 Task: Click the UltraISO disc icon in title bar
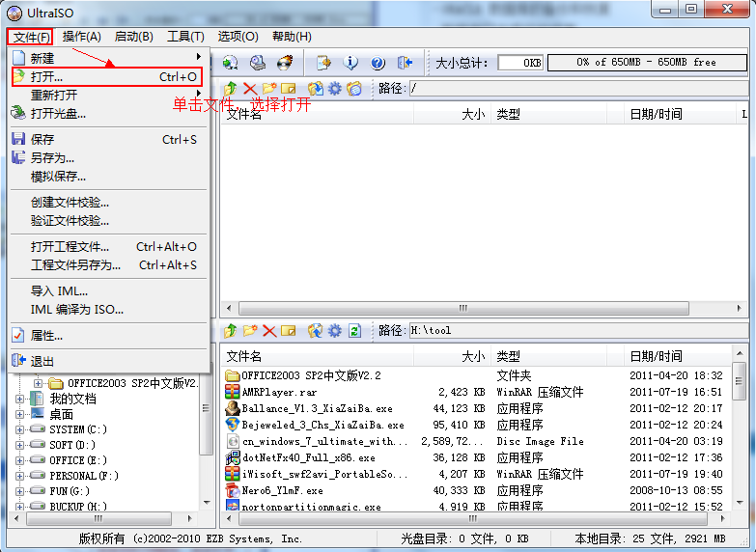point(14,13)
